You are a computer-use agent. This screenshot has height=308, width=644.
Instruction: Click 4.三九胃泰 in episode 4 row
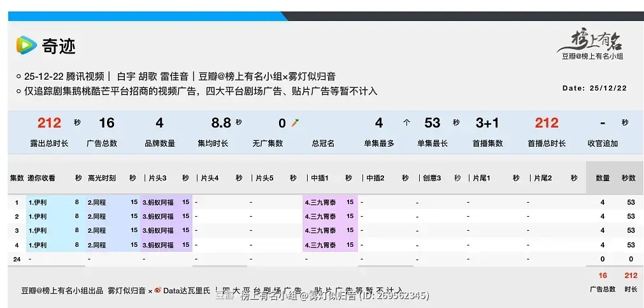(320, 245)
